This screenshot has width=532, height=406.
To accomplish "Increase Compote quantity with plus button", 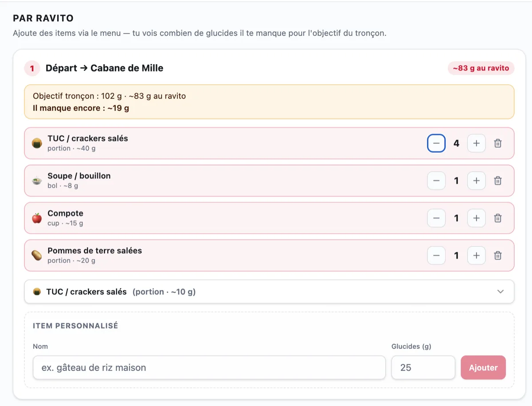I will pyautogui.click(x=477, y=218).
